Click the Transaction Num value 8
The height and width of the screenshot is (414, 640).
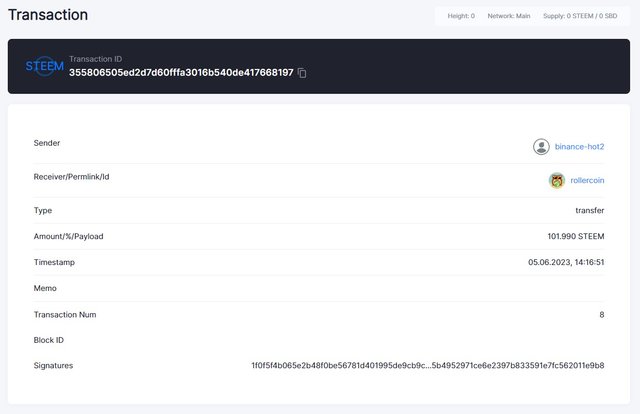[x=602, y=314]
